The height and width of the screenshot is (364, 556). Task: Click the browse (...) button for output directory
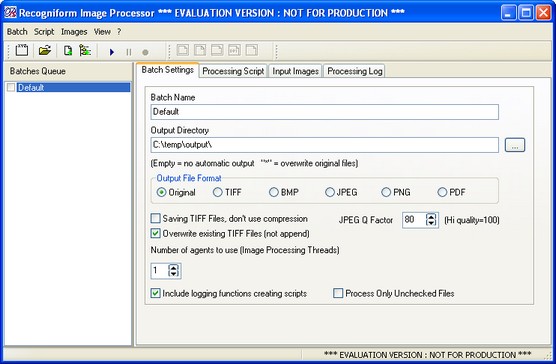(x=515, y=145)
